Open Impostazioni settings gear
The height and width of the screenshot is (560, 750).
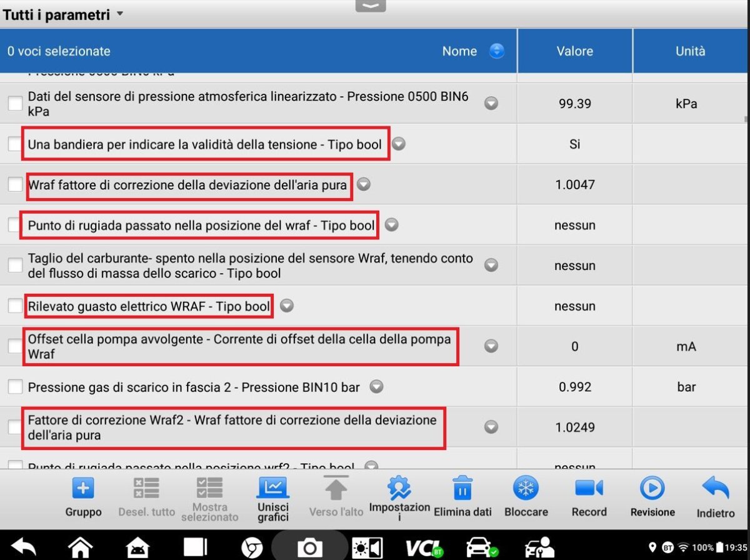point(399,497)
